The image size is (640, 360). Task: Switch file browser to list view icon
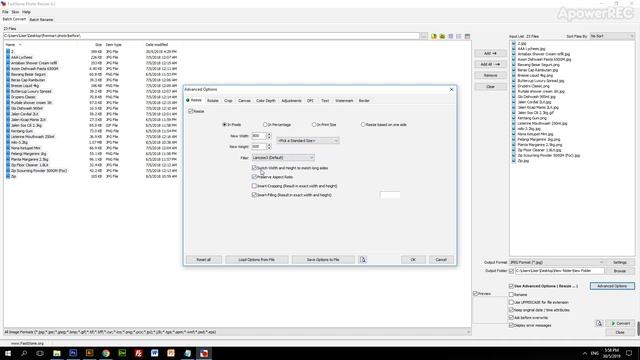[459, 36]
